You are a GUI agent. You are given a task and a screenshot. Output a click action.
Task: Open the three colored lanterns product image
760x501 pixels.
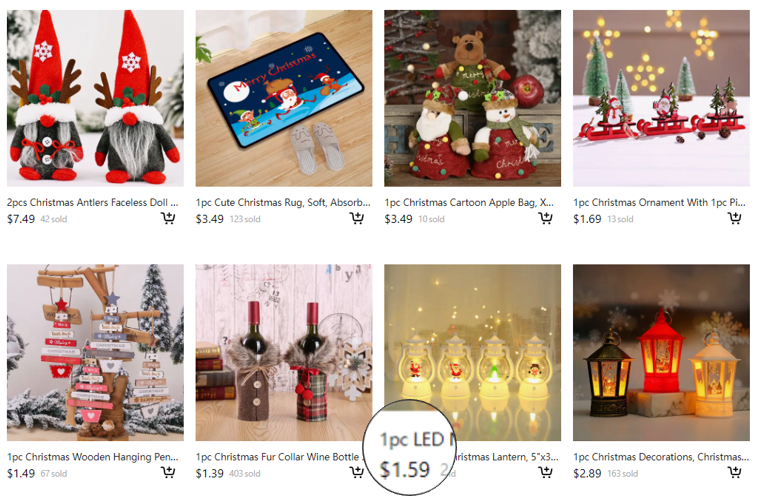(661, 352)
